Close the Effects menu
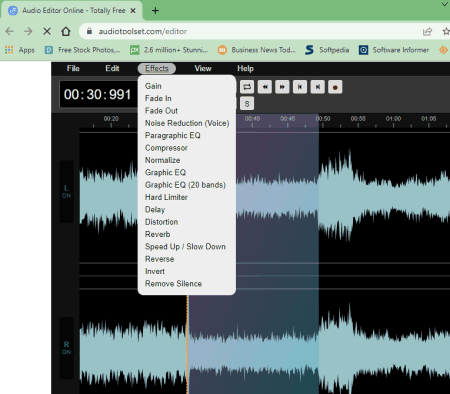 [157, 68]
